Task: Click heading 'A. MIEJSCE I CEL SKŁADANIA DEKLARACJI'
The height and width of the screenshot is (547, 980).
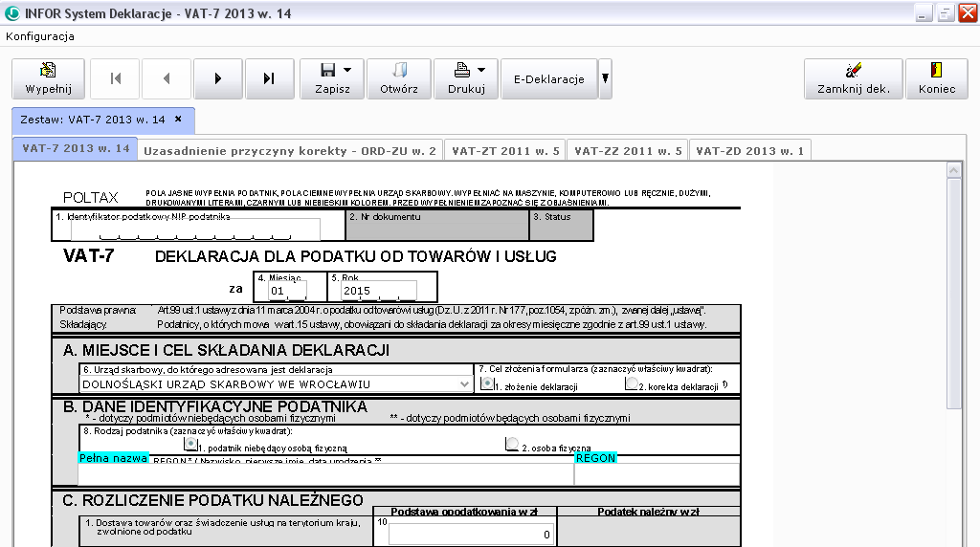Action: tap(226, 350)
